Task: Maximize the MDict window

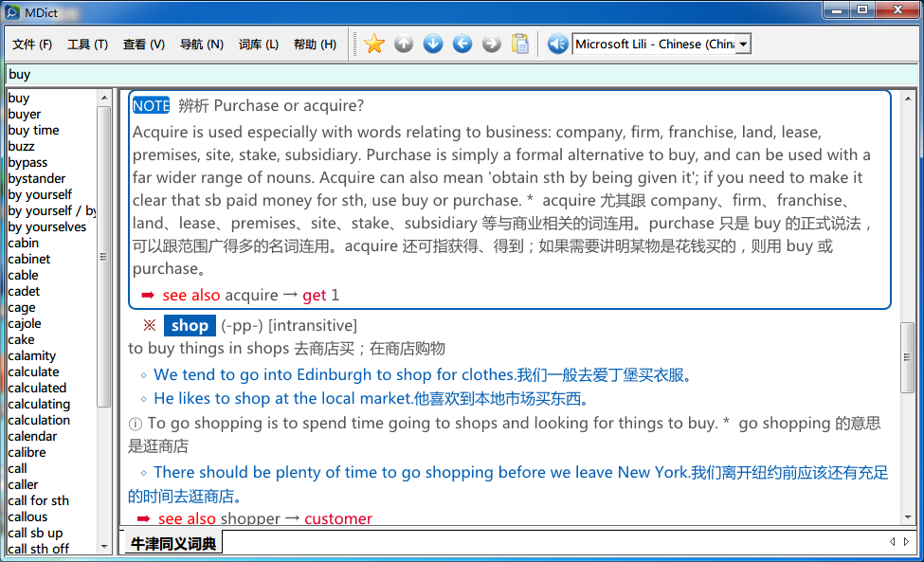Action: (x=862, y=9)
